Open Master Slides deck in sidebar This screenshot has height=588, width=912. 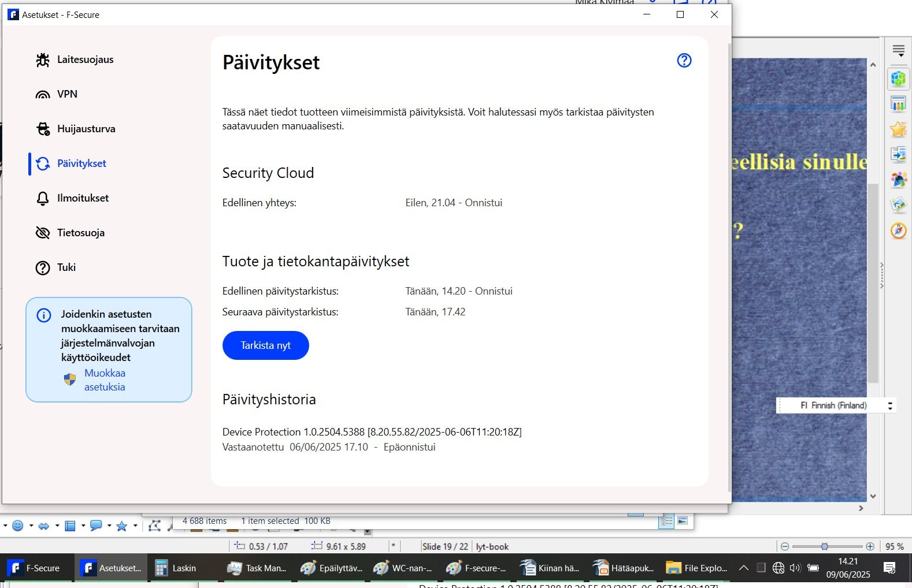click(898, 154)
